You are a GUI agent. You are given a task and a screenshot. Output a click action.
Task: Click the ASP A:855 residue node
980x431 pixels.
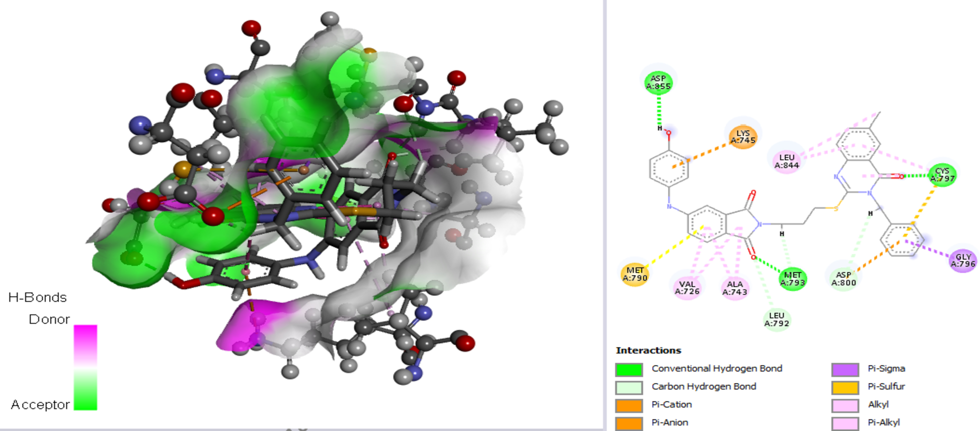click(x=658, y=82)
